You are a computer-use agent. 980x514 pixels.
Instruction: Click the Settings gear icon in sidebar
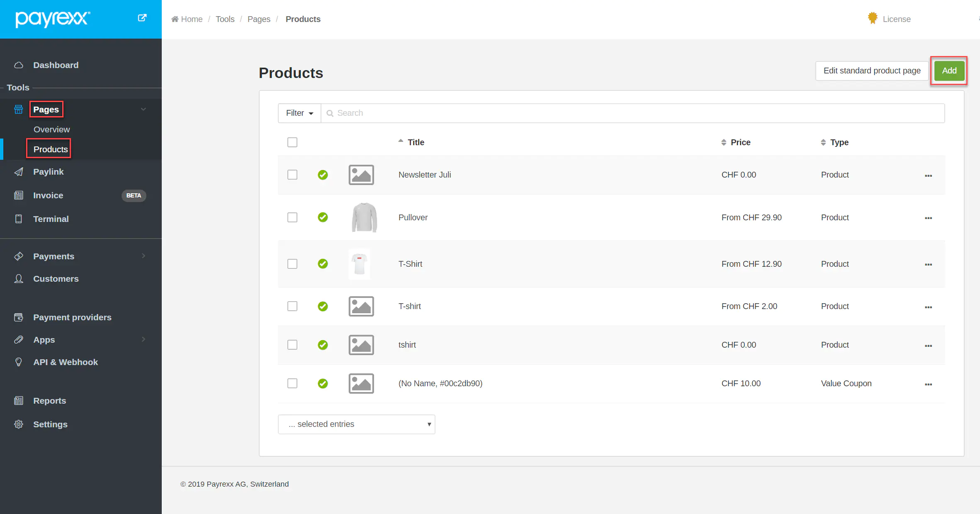[19, 424]
